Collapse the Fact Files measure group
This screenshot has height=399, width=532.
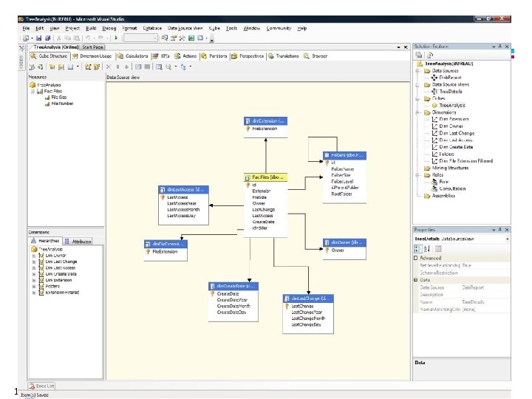[x=32, y=91]
